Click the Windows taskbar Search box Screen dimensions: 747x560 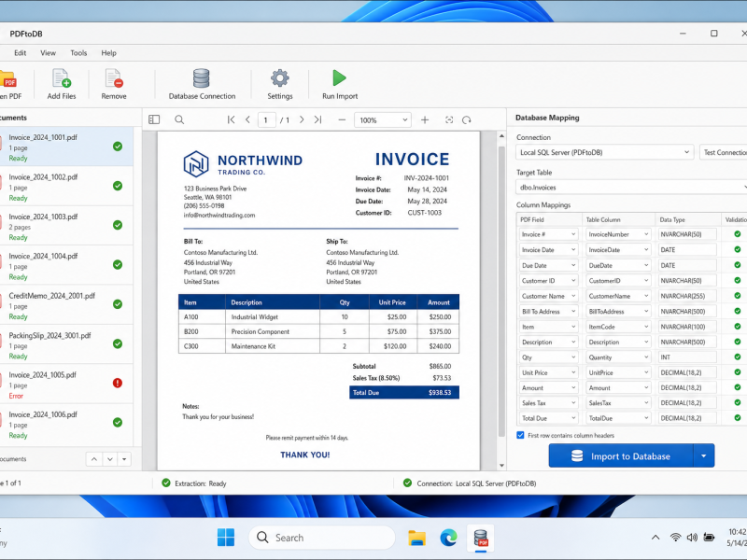pos(322,538)
